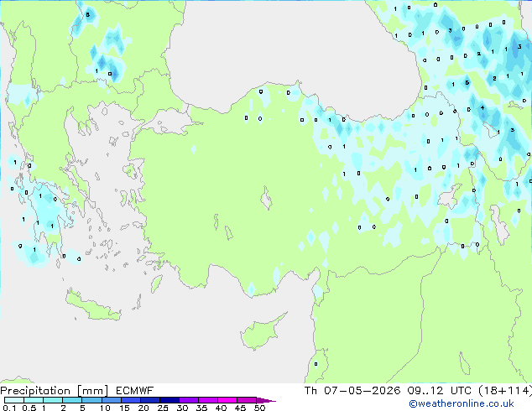
Task: Click the Precipitation [mm] title text
Action: click(55, 391)
